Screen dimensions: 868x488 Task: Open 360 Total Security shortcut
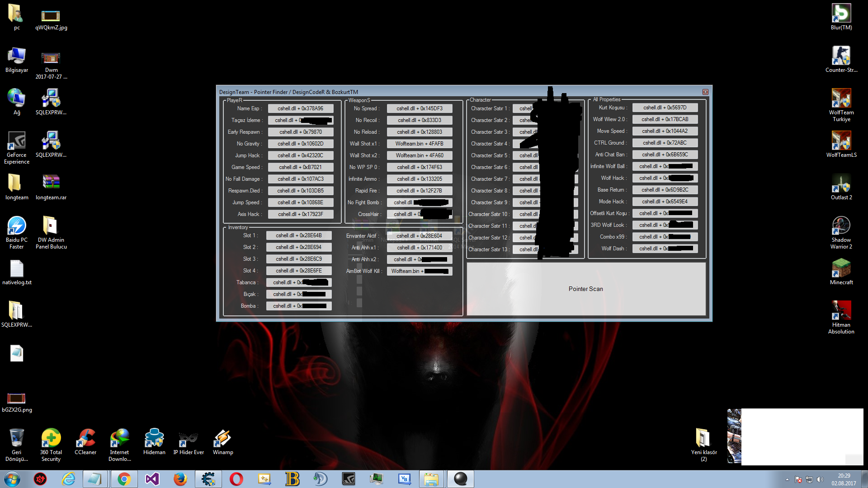coord(51,445)
